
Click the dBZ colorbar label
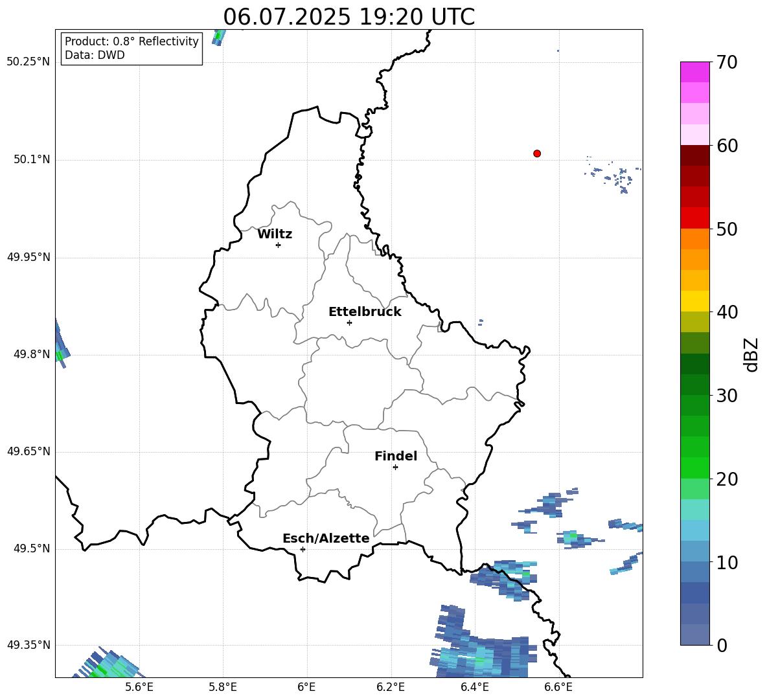click(751, 355)
